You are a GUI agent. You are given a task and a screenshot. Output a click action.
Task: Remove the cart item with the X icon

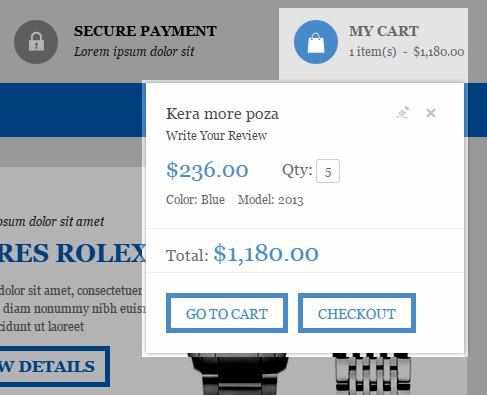click(431, 113)
